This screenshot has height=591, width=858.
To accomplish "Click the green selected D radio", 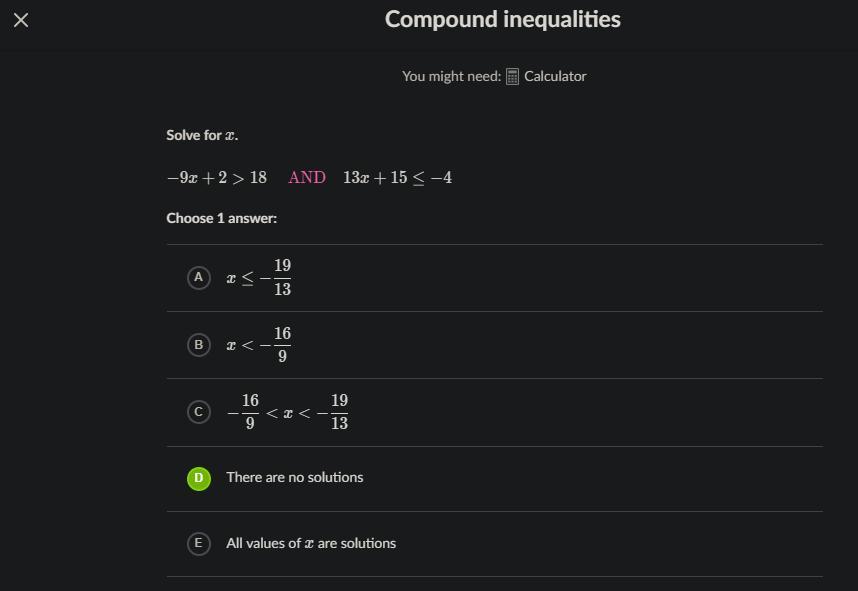I will [198, 478].
